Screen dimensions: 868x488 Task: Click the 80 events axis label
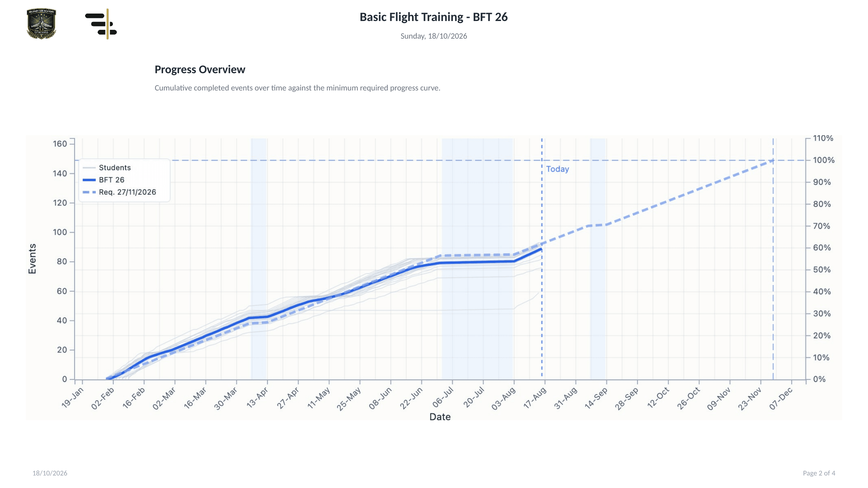[x=62, y=262]
